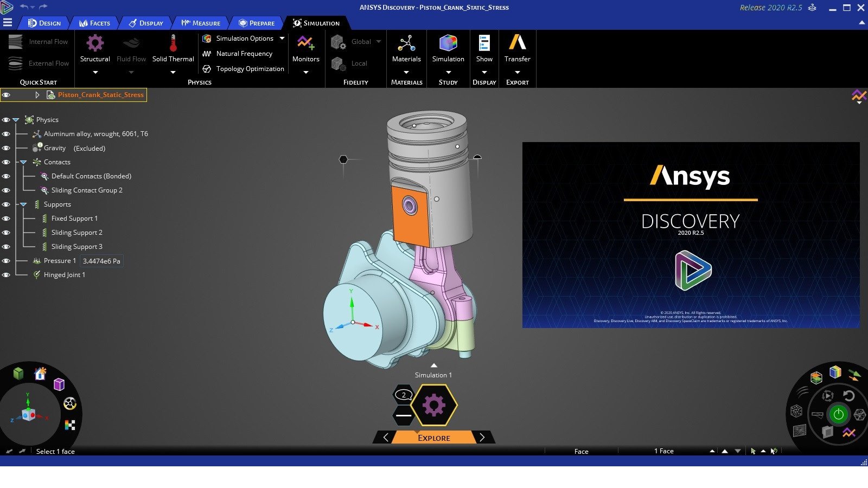Switch to the Display tab
This screenshot has width=868, height=488.
coord(146,23)
